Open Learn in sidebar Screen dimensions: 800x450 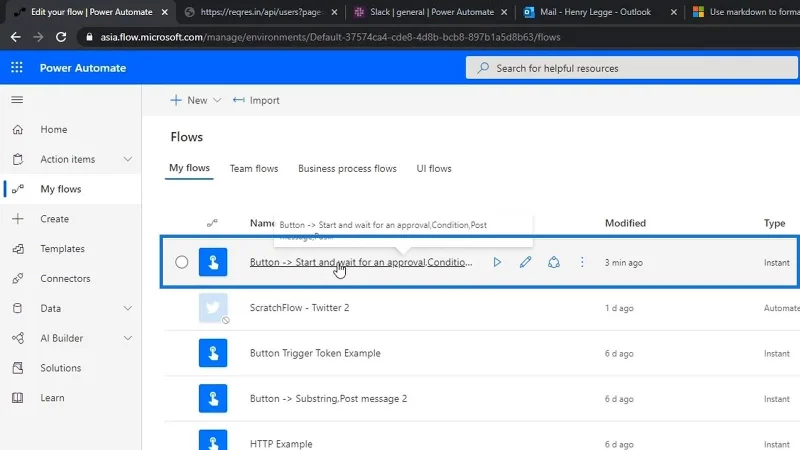(x=53, y=397)
